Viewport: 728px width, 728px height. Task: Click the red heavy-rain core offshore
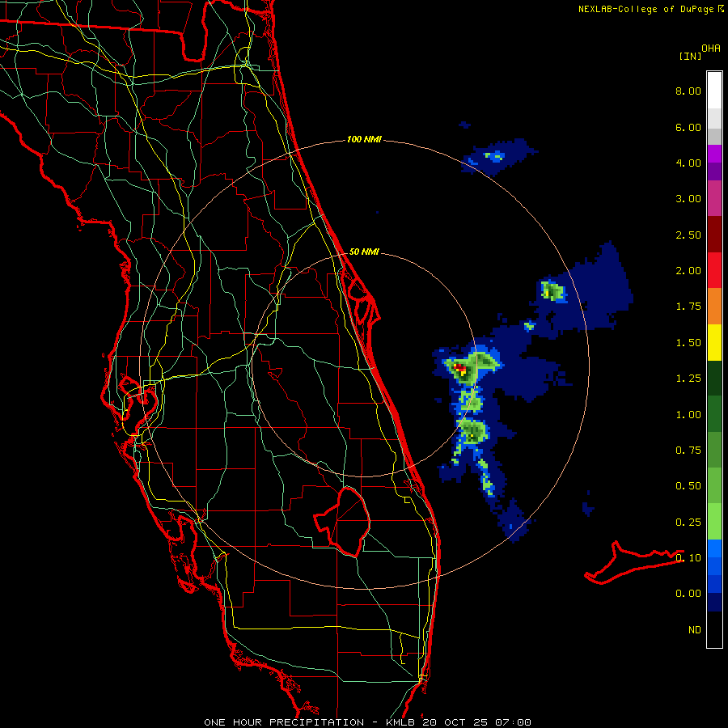pyautogui.click(x=459, y=369)
